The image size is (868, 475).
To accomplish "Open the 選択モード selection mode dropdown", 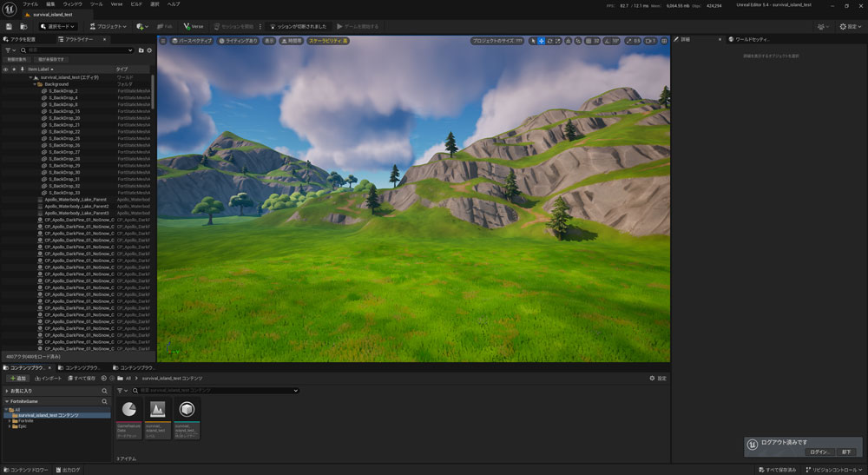I will click(x=57, y=27).
